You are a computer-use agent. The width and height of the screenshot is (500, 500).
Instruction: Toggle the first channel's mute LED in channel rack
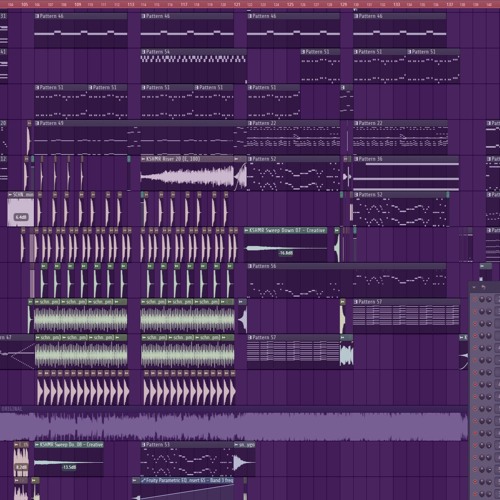475,299
